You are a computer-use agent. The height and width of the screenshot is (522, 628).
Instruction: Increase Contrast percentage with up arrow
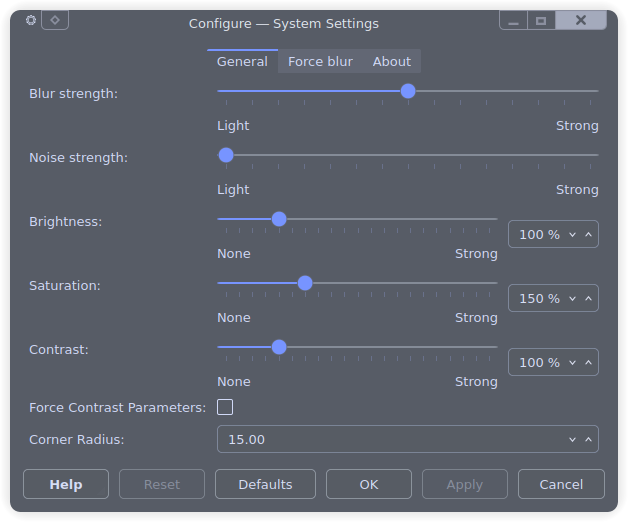tap(588, 363)
